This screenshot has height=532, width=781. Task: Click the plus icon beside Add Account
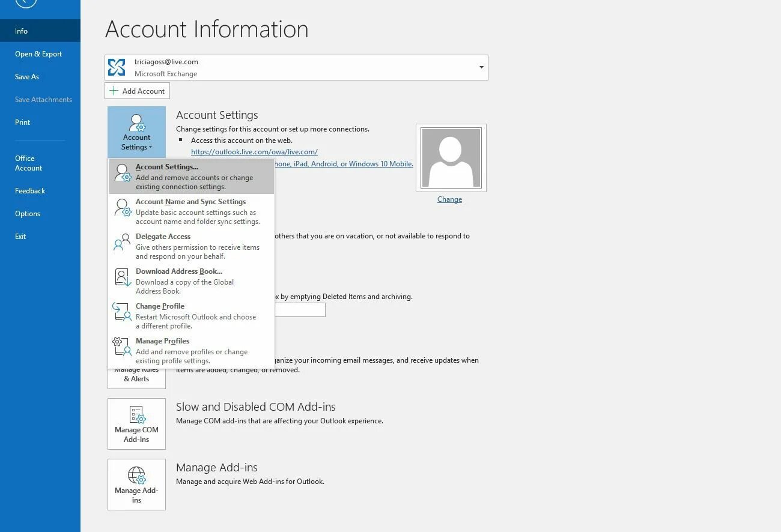coord(114,91)
